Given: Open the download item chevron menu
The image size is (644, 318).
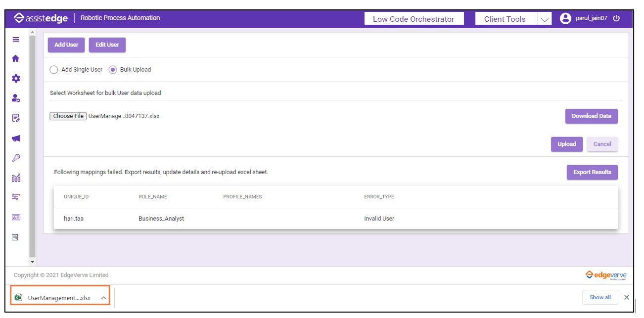Looking at the screenshot, I should 103,298.
